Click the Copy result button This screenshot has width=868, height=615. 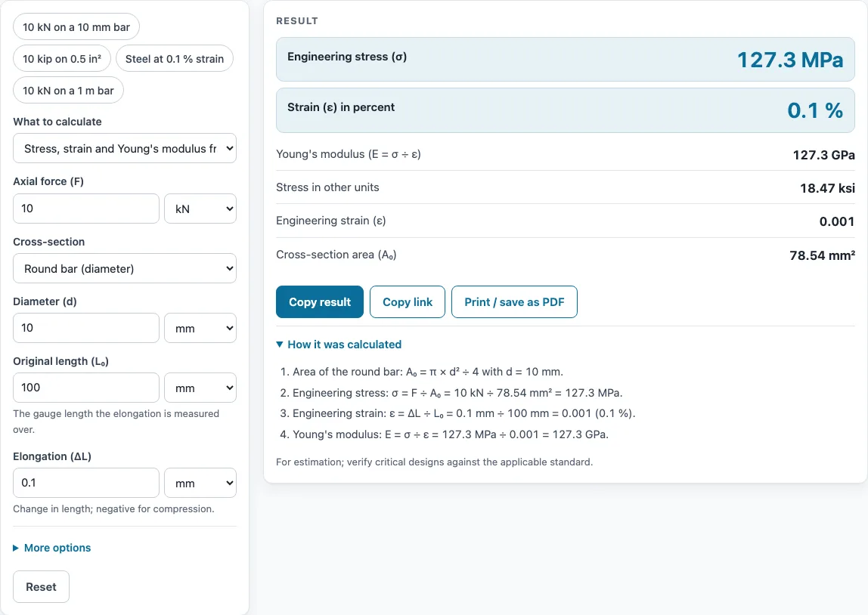tap(320, 302)
